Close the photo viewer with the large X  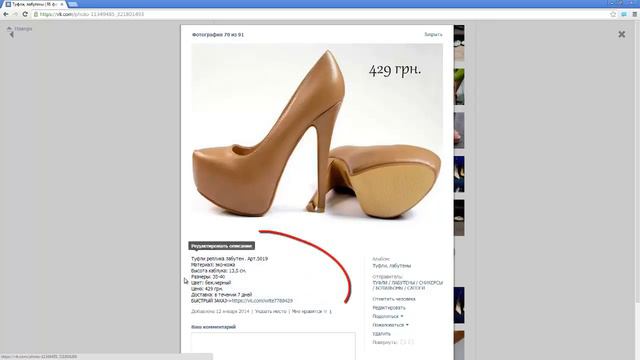[x=622, y=34]
